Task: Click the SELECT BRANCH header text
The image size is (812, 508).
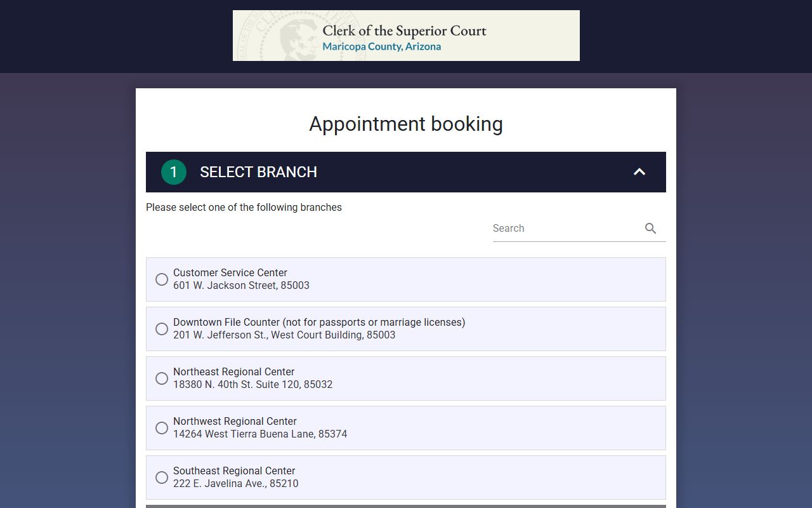Action: pyautogui.click(x=259, y=172)
